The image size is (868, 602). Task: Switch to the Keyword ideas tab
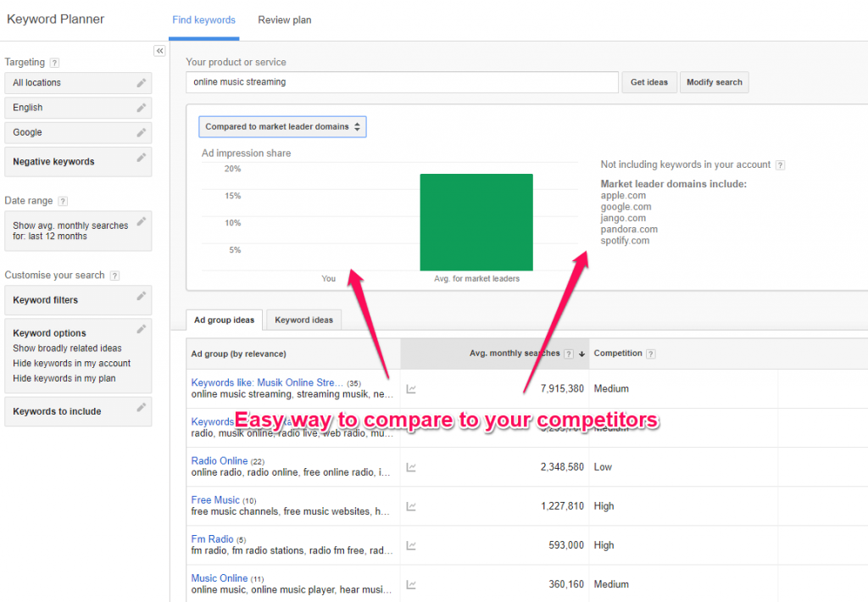click(x=303, y=320)
